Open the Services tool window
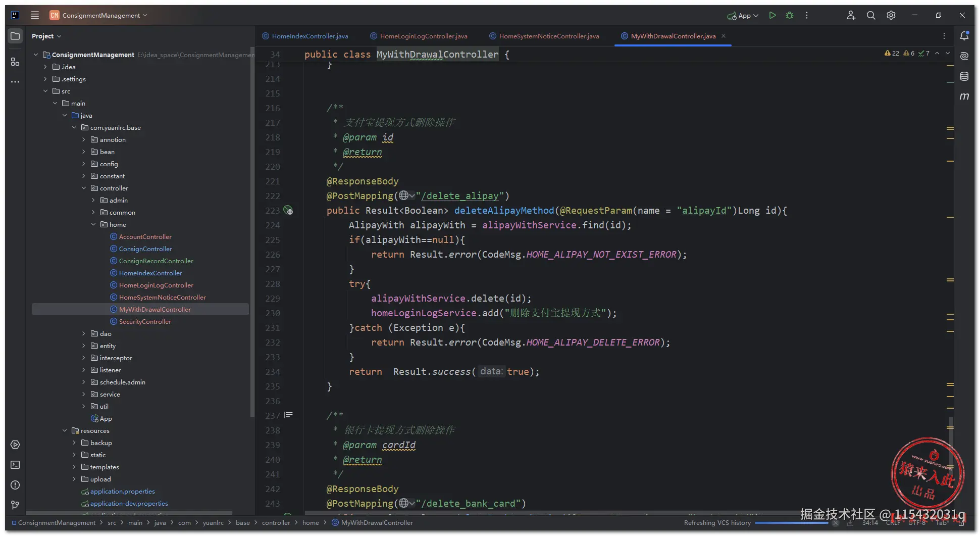The width and height of the screenshot is (980, 536). point(15,445)
